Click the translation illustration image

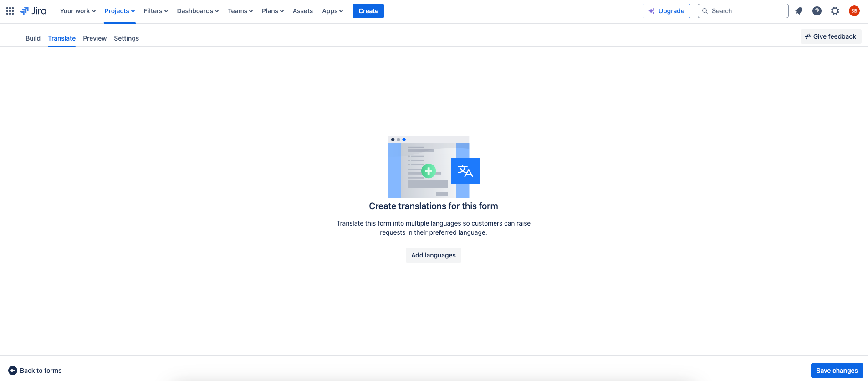click(433, 167)
